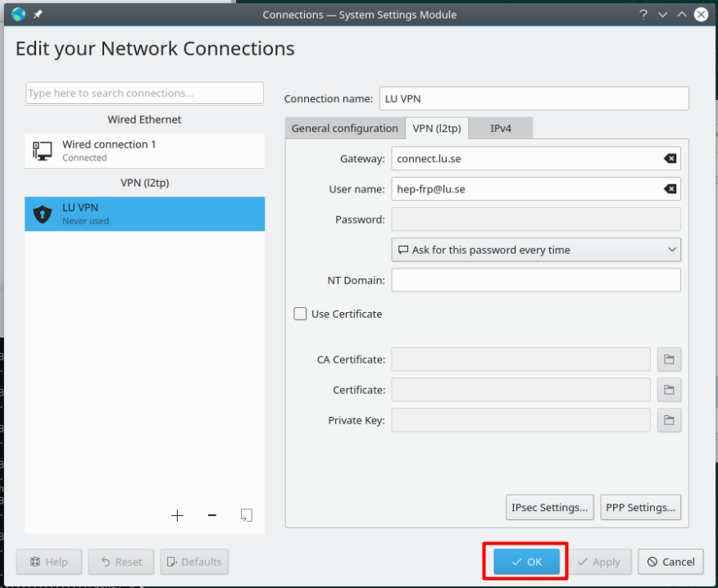
Task: Click the CA Certificate path field
Action: click(520, 360)
